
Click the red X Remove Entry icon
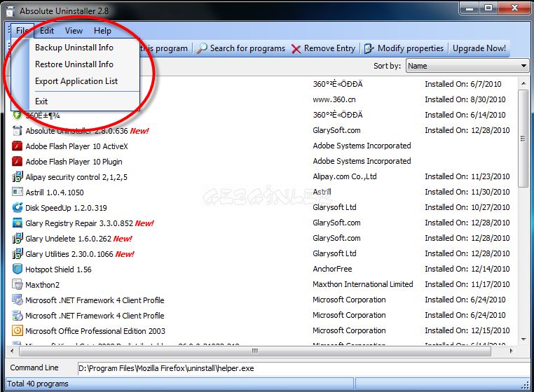[296, 49]
